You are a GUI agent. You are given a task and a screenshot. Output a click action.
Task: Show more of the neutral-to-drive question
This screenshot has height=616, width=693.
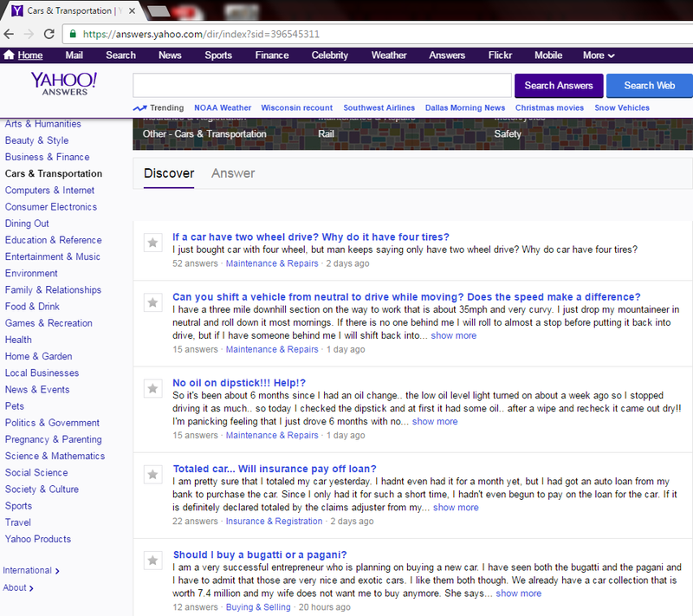pyautogui.click(x=453, y=335)
